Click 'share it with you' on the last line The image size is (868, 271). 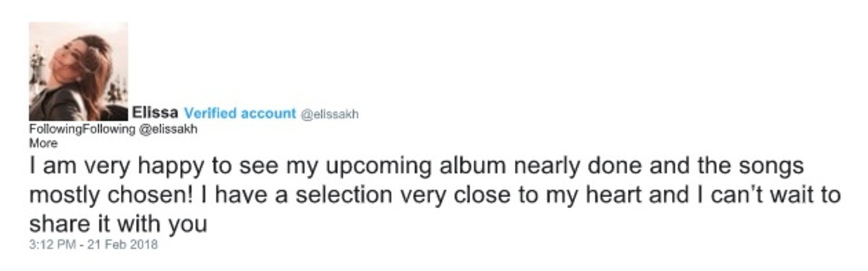tap(119, 225)
